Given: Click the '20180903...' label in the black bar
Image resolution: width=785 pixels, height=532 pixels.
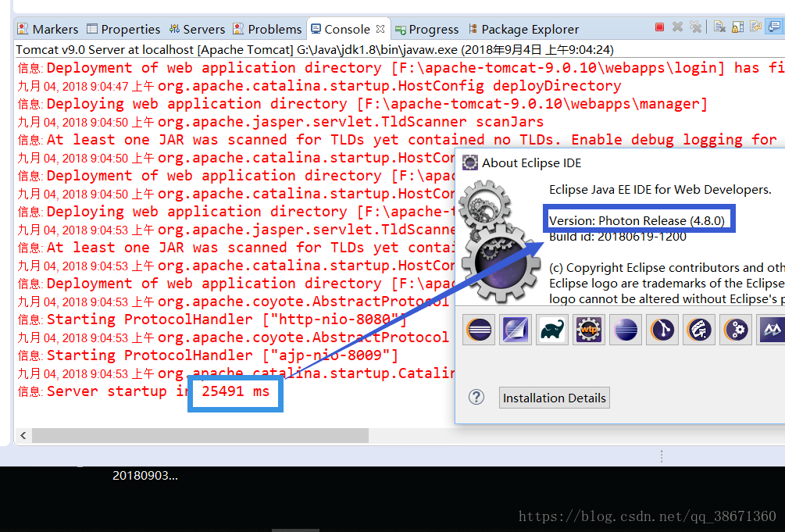Looking at the screenshot, I should coord(145,476).
